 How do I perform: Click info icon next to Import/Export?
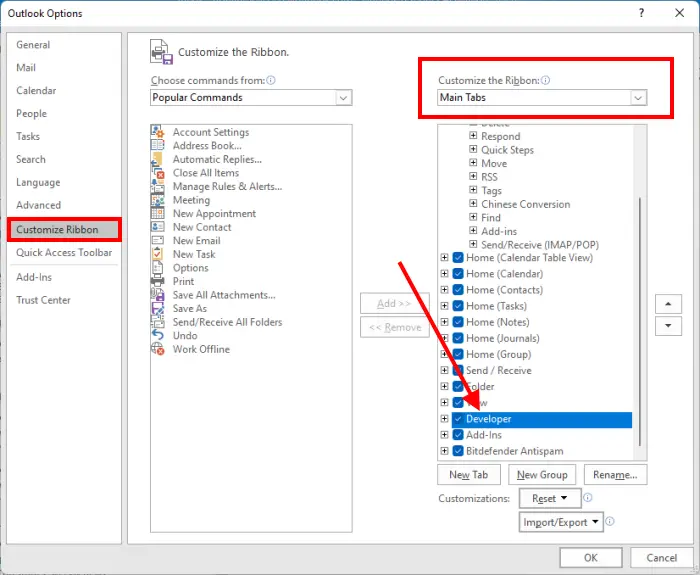(x=609, y=521)
